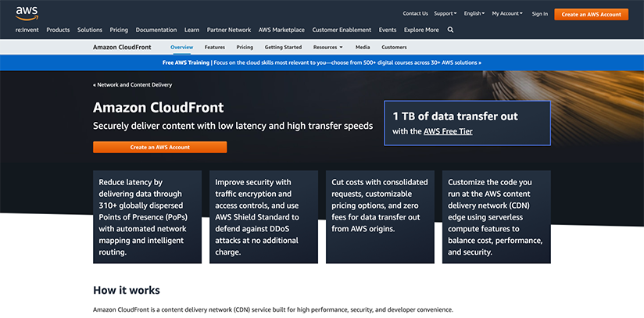Click Sign In link

tap(540, 14)
